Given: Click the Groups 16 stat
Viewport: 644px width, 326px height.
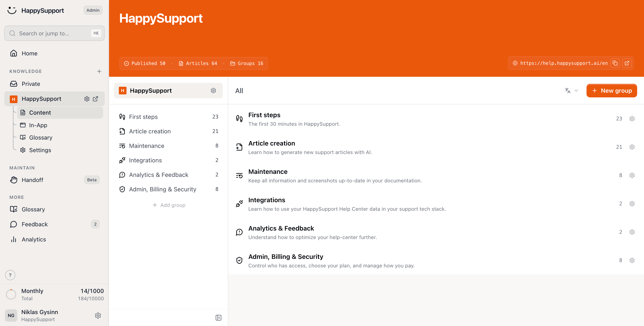Looking at the screenshot, I should 247,63.
